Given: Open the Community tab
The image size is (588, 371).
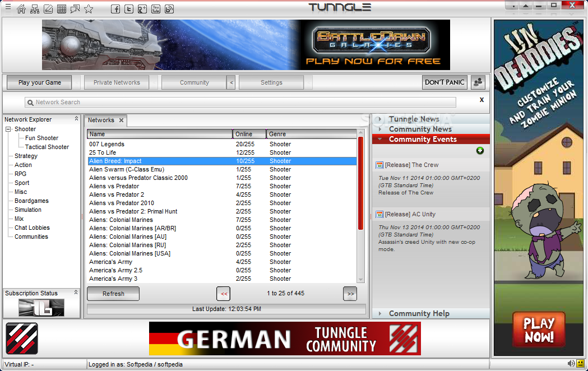Looking at the screenshot, I should (195, 82).
